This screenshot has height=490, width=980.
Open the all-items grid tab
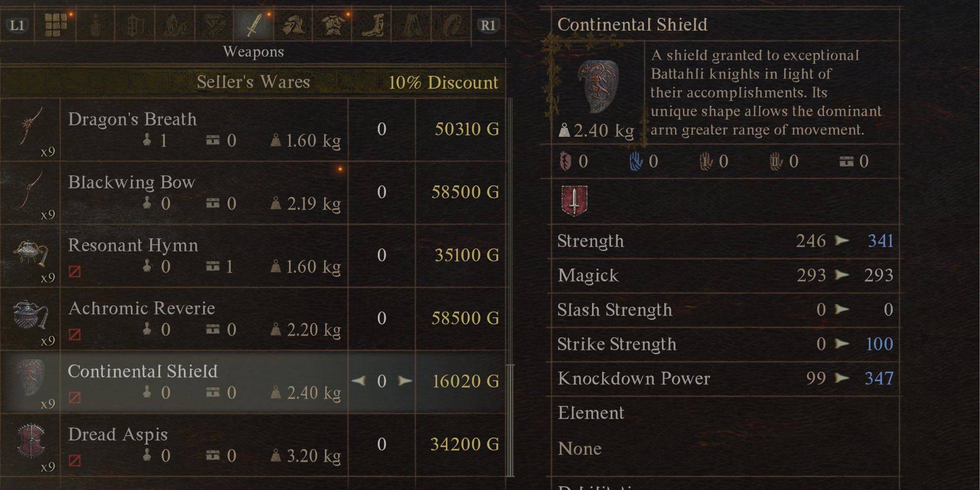click(x=55, y=24)
